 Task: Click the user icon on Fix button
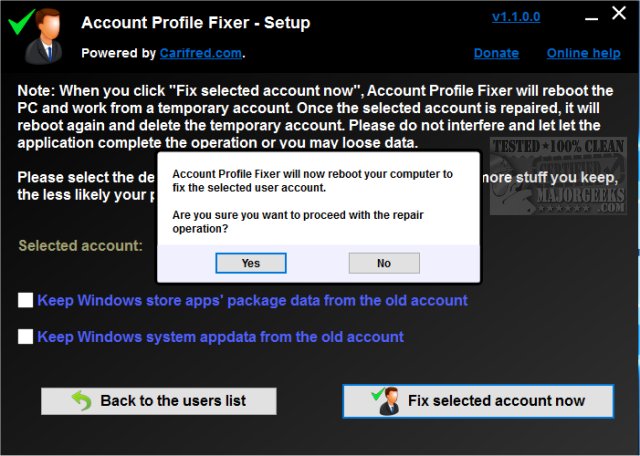click(x=387, y=401)
